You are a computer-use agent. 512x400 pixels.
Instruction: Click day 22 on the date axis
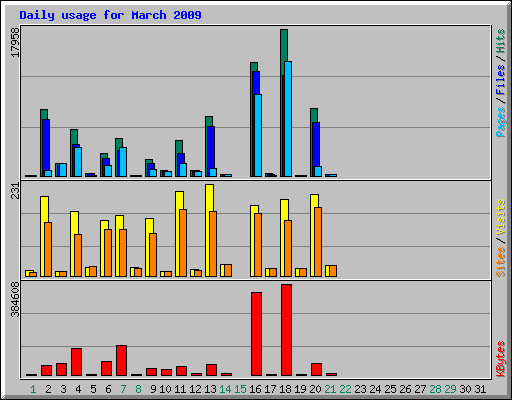pos(345,389)
